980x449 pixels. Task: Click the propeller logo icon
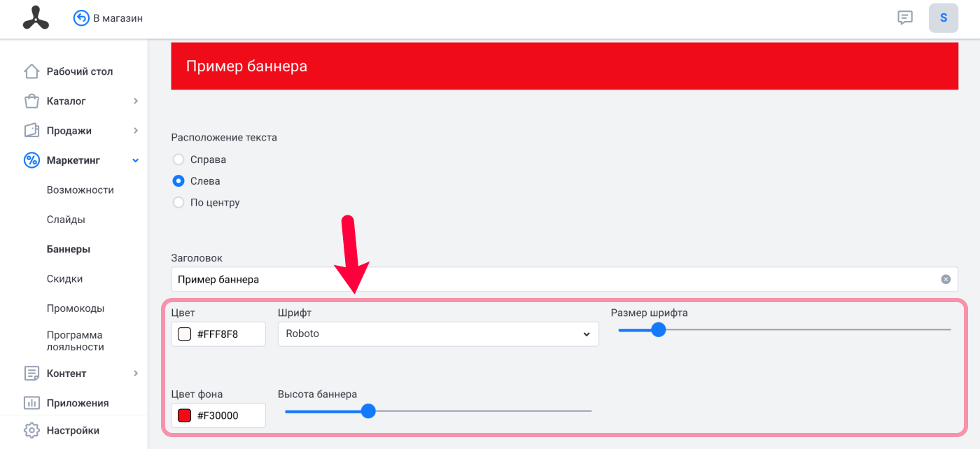(x=36, y=18)
